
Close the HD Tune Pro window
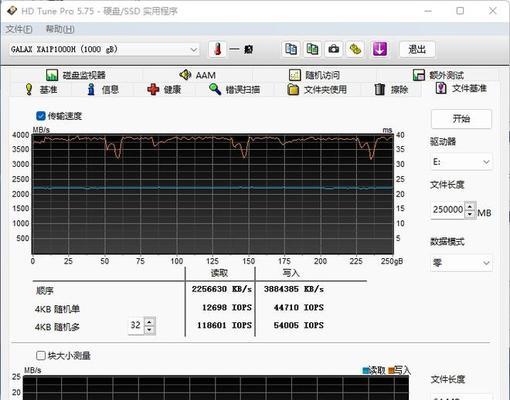click(493, 11)
